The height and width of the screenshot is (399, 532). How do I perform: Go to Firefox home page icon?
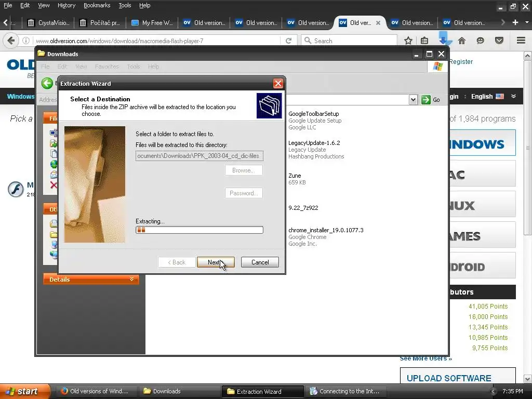pyautogui.click(x=462, y=41)
